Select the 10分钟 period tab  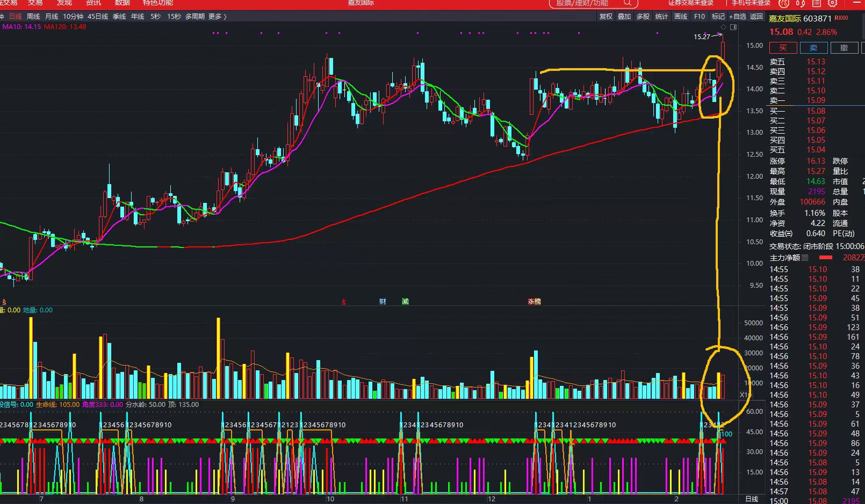(73, 17)
